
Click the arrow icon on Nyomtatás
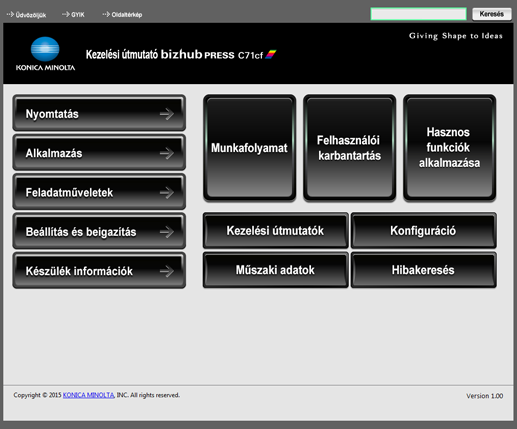point(167,114)
